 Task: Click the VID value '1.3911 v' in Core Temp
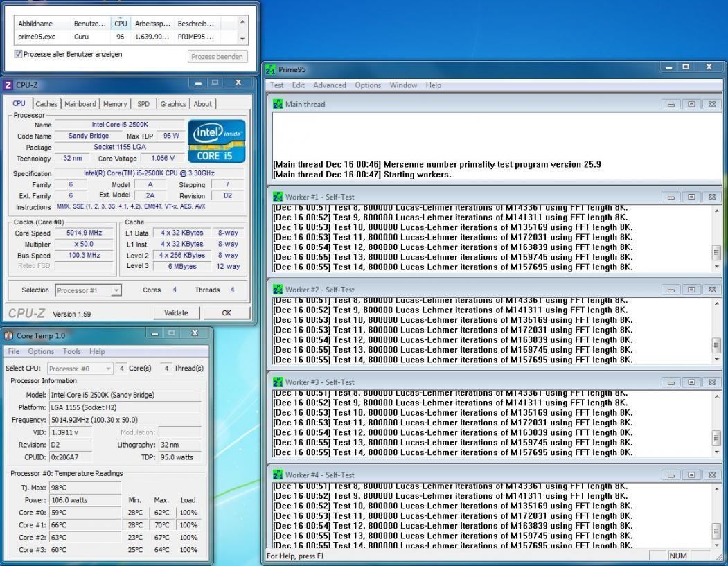pyautogui.click(x=71, y=432)
